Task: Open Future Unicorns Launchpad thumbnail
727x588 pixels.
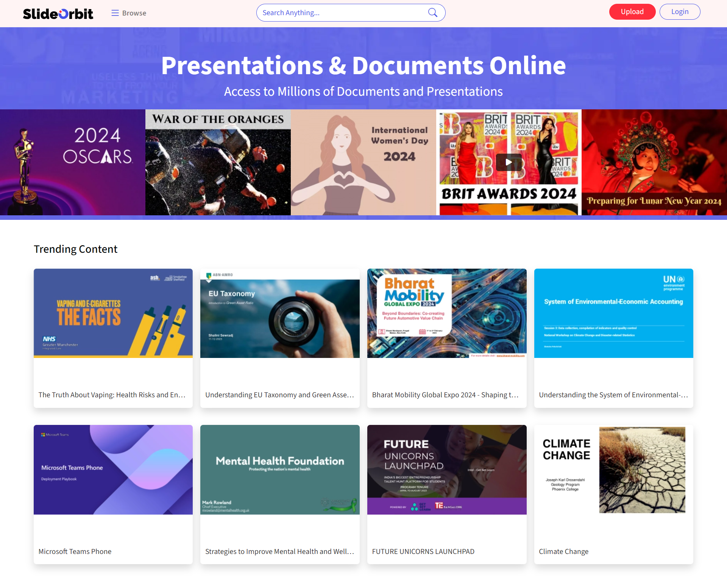Action: coord(447,470)
